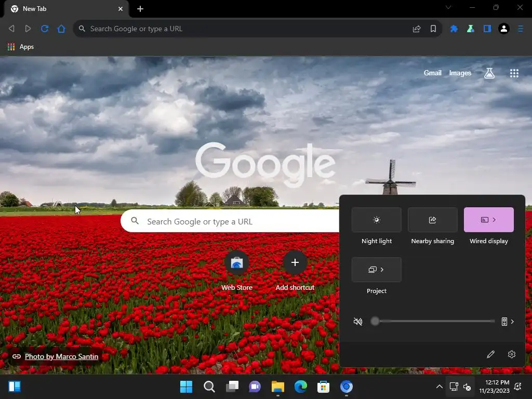The height and width of the screenshot is (399, 532).
Task: Open the home page via the house icon
Action: click(61, 29)
